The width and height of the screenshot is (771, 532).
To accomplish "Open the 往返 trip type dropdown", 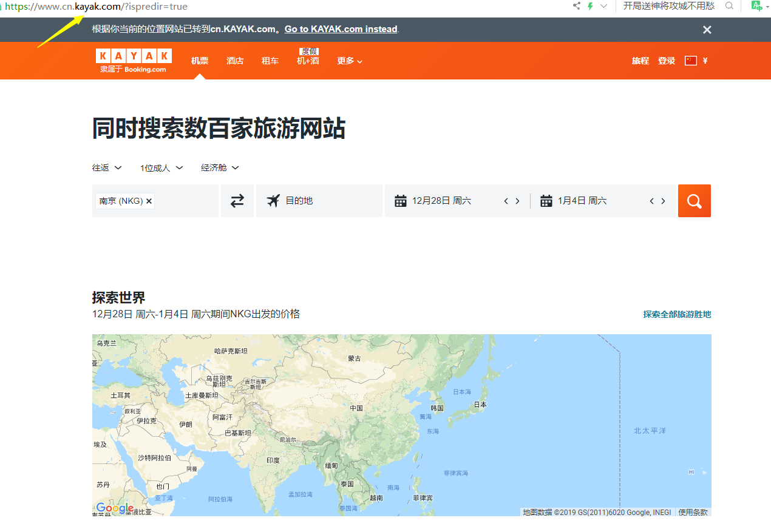I will click(107, 168).
